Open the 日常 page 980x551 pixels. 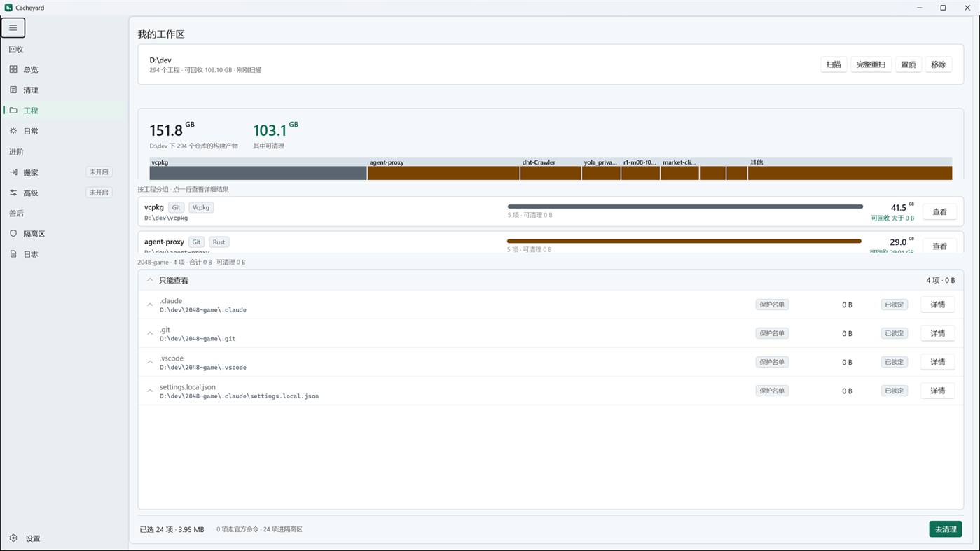[x=64, y=131]
